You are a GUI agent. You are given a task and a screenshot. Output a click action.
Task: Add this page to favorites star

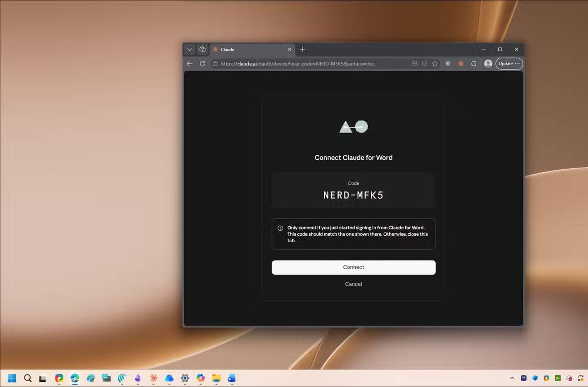[435, 64]
